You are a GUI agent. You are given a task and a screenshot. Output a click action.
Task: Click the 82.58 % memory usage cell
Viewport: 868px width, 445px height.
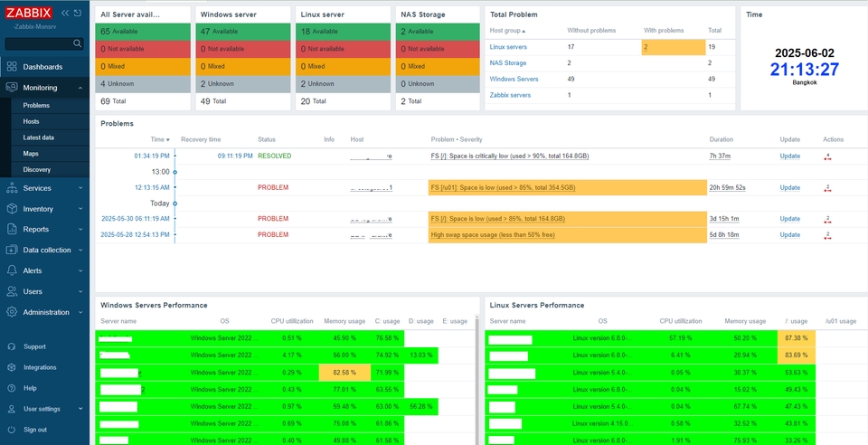pos(344,373)
